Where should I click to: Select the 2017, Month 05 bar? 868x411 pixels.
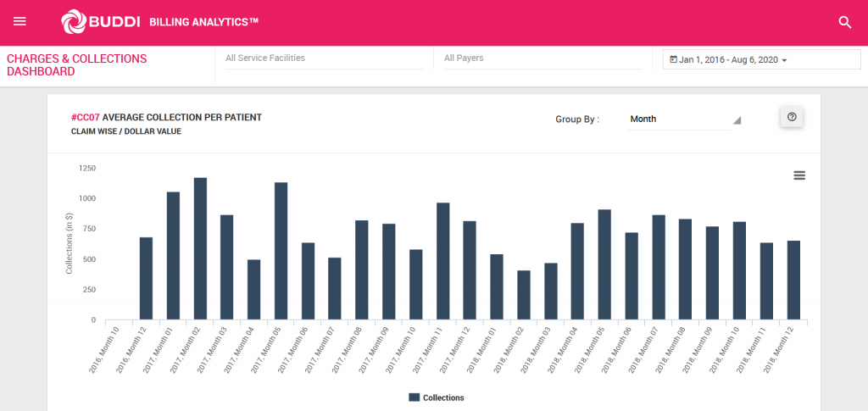281,251
